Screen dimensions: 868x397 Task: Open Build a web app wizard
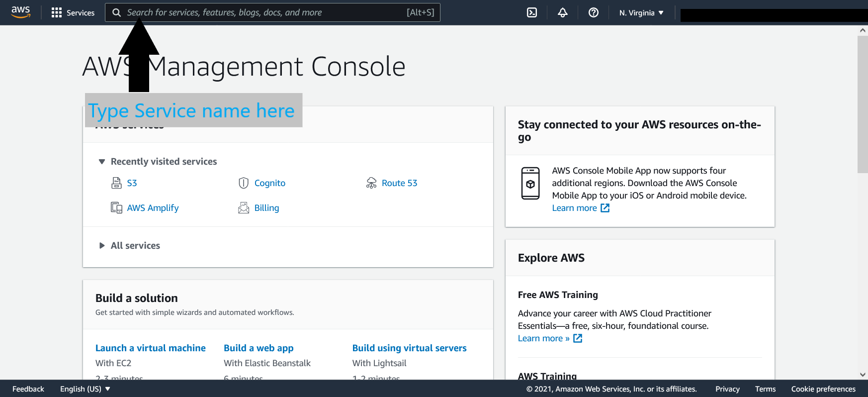pos(259,348)
